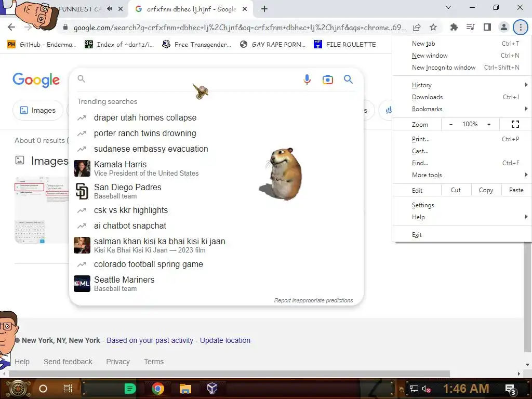Click the voice search microphone icon
The image size is (532, 399).
pos(307,79)
